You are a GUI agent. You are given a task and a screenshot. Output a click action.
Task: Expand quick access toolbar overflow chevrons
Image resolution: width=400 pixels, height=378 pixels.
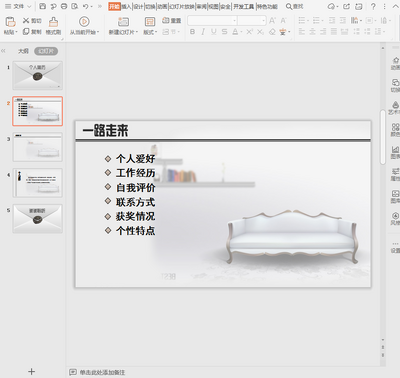pyautogui.click(x=100, y=6)
